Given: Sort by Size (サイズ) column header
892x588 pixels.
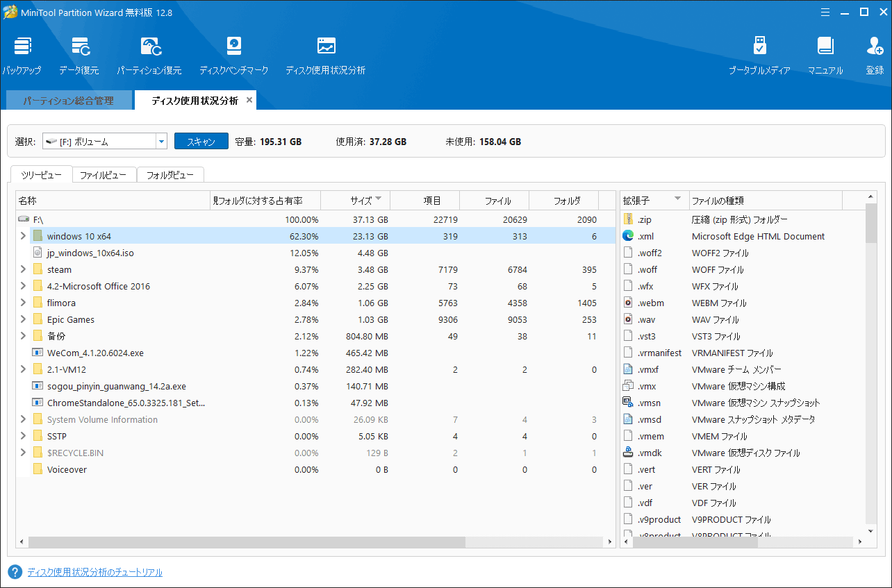Looking at the screenshot, I should [x=356, y=201].
